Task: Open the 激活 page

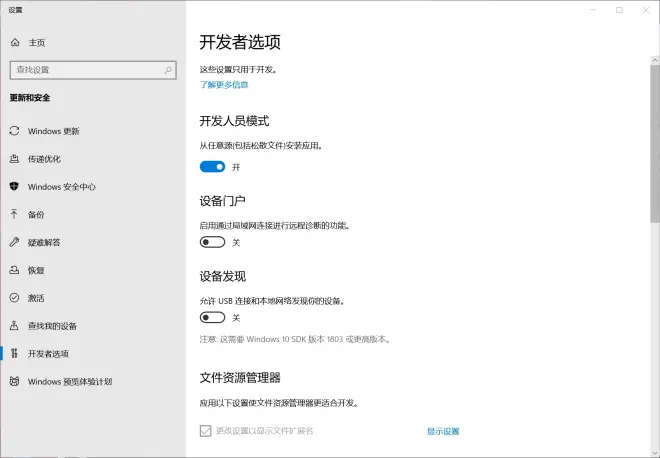Action: (93, 298)
